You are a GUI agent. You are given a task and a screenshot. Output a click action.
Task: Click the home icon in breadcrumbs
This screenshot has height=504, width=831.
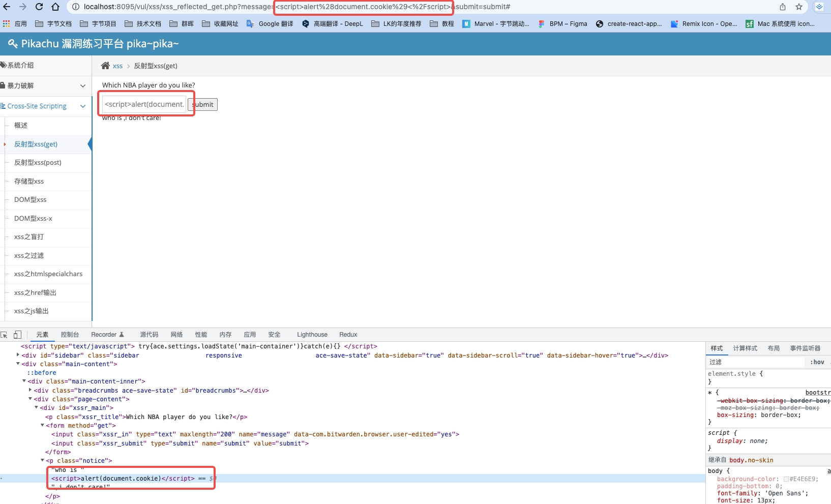(x=105, y=66)
